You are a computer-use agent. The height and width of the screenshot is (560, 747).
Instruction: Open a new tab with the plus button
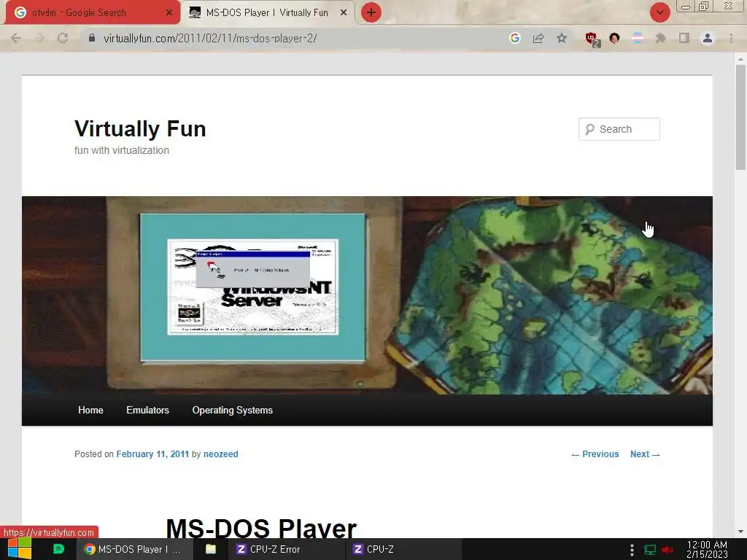coord(371,12)
